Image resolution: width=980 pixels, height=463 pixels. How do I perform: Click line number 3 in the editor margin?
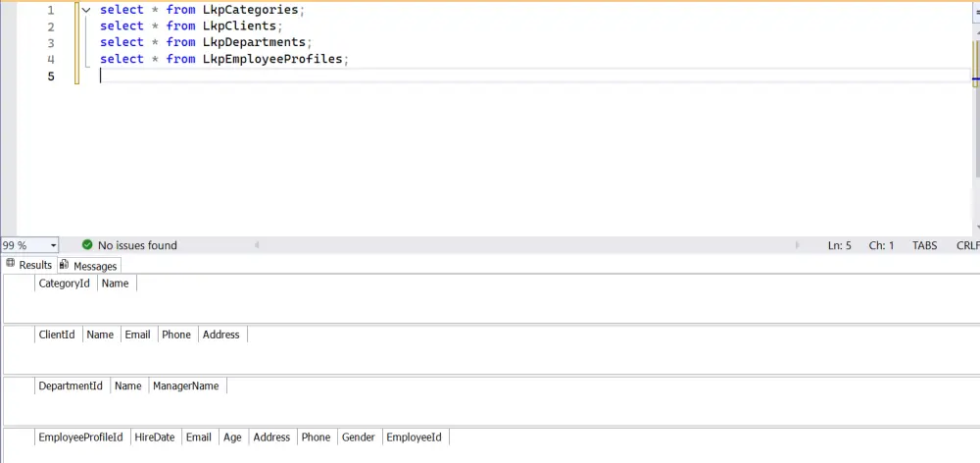click(x=51, y=43)
